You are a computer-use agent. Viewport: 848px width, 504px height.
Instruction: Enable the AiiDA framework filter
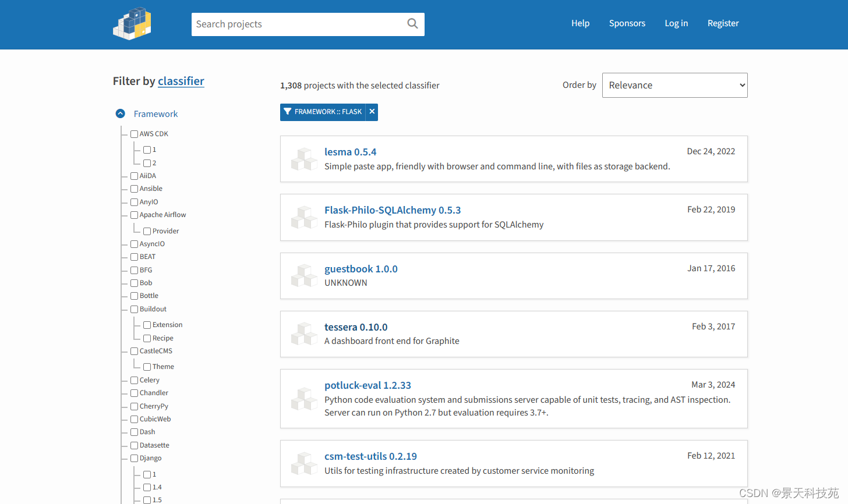click(135, 176)
